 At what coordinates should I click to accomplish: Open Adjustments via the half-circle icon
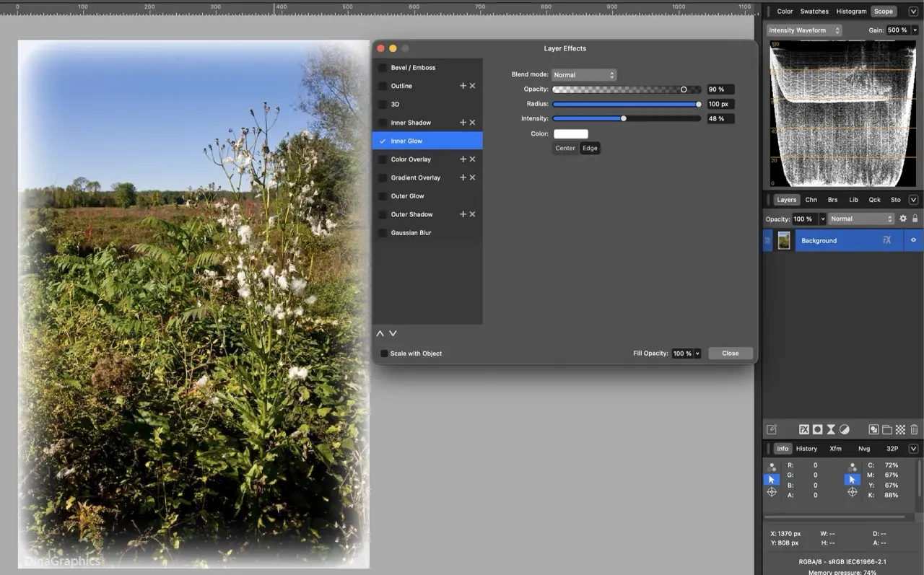[845, 429]
